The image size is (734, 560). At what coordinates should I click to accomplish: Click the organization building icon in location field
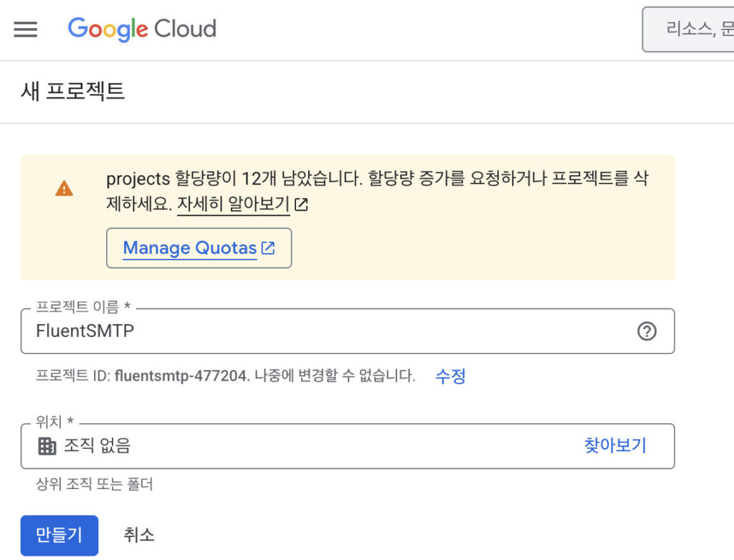[x=47, y=446]
